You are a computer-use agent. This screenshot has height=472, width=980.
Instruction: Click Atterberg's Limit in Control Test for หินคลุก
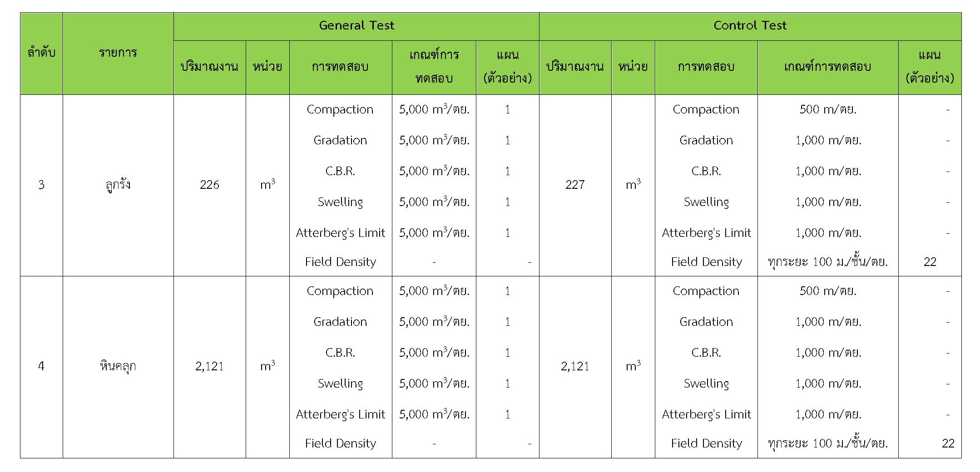[706, 414]
